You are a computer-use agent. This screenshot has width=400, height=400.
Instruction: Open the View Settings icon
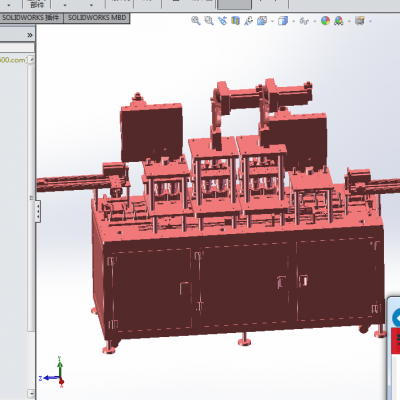[360, 21]
